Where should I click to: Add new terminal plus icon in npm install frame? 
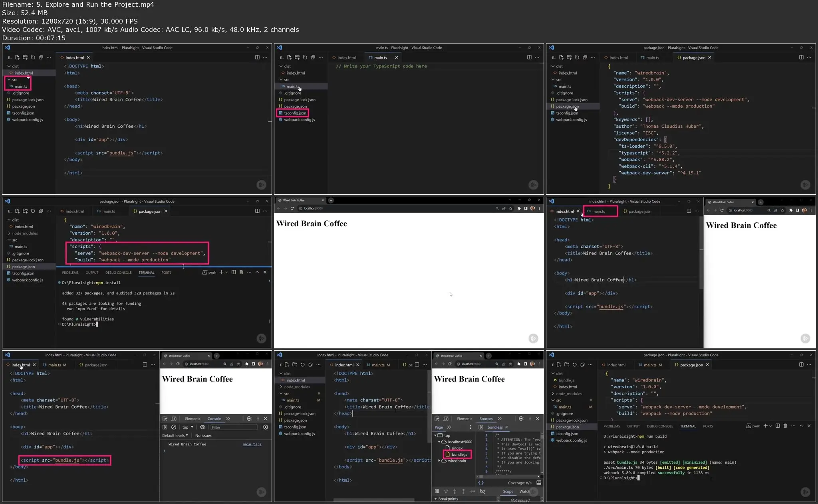[221, 272]
